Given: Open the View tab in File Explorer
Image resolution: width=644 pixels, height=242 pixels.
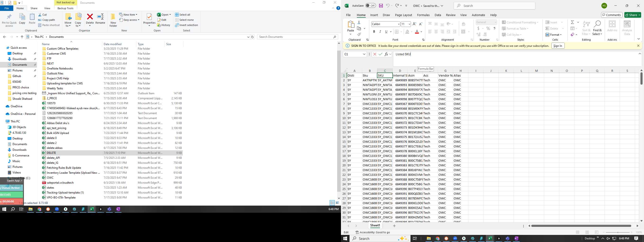Looking at the screenshot, I should click(47, 8).
